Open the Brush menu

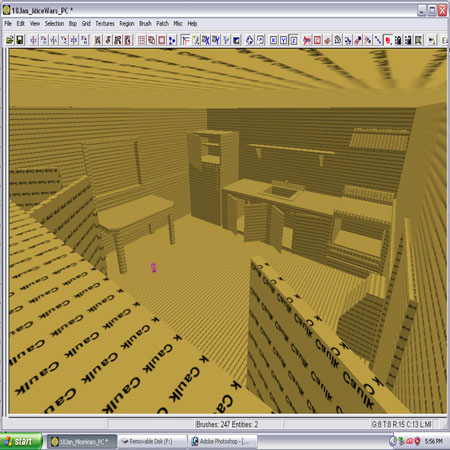coord(145,24)
